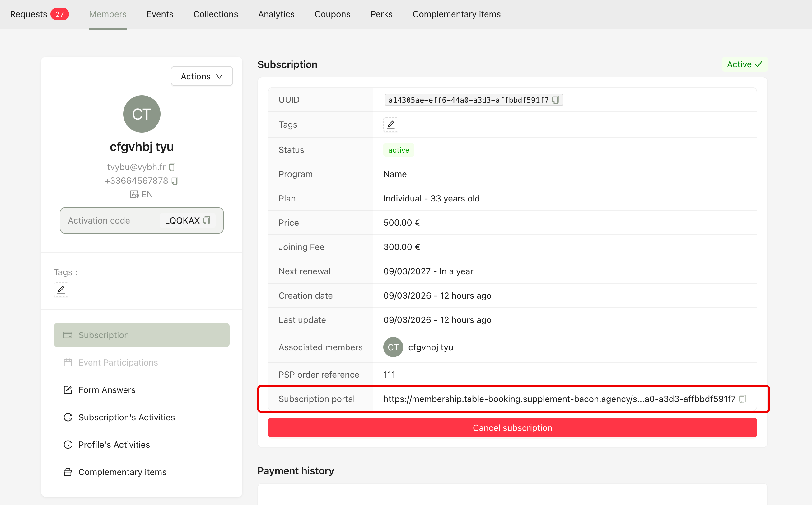Copy the LQQKAX activation code
This screenshot has height=505, width=812.
(207, 220)
